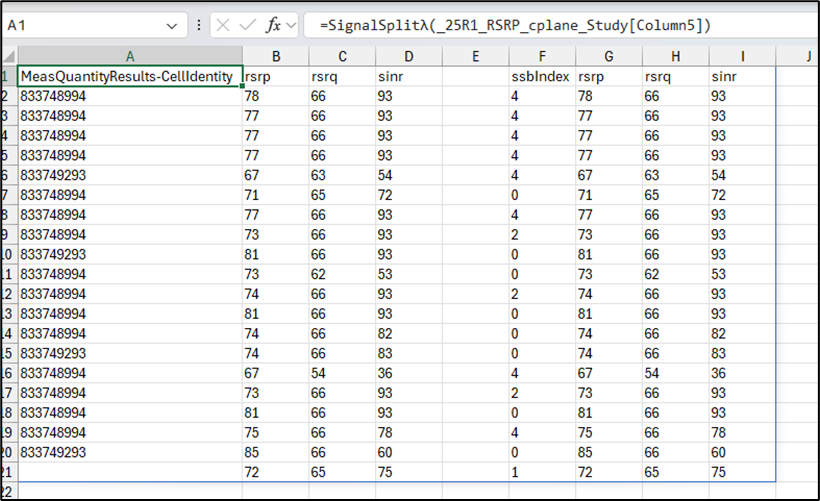Select cell D11 with value 53

click(409, 274)
